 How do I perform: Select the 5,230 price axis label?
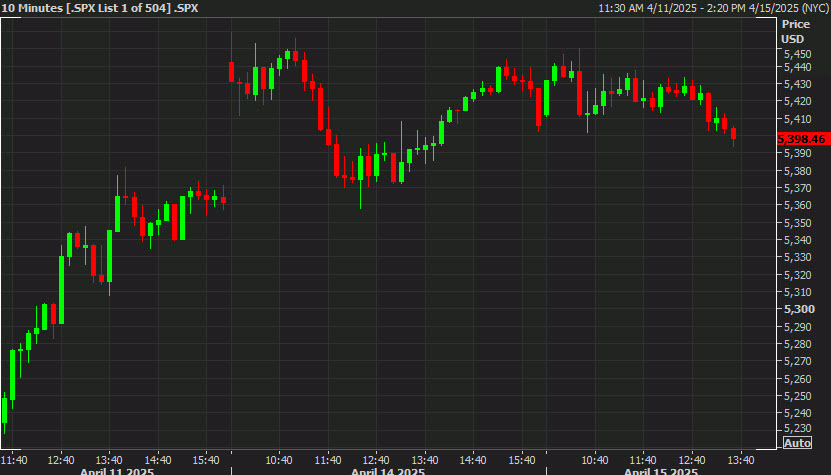(x=798, y=428)
